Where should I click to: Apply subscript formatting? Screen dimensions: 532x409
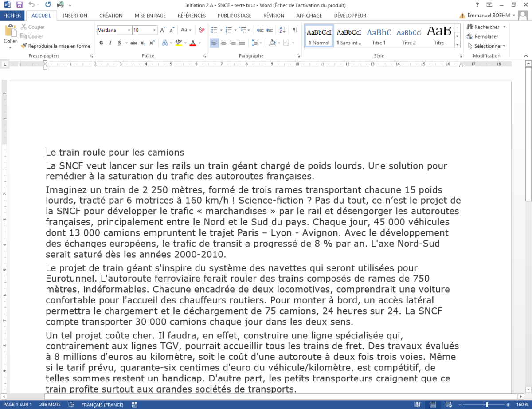click(143, 43)
